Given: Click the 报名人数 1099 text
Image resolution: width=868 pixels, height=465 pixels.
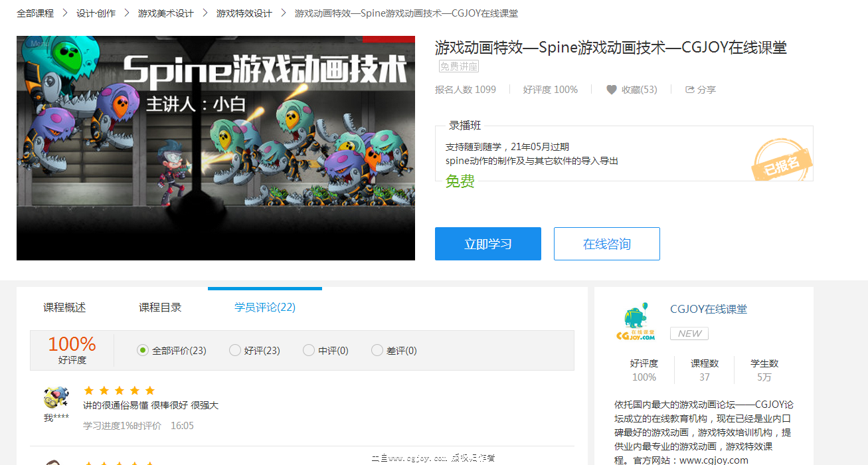Looking at the screenshot, I should tap(466, 90).
